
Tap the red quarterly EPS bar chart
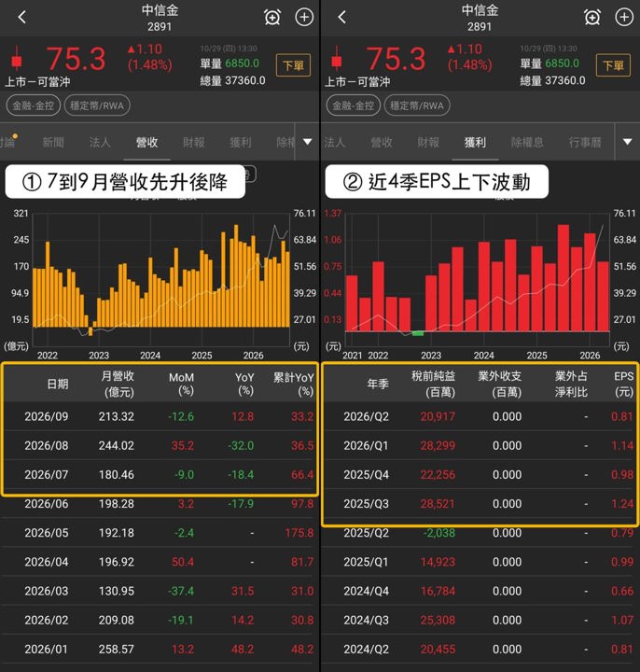[x=478, y=278]
